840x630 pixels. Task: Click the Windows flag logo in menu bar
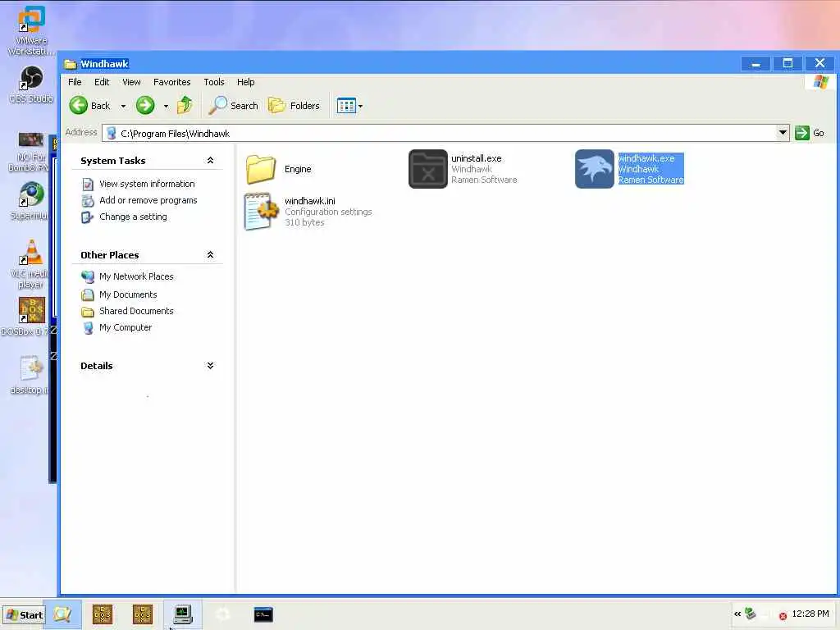click(820, 83)
